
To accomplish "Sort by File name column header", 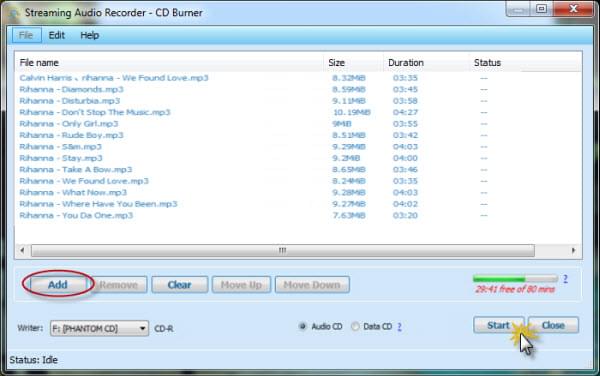I will (x=169, y=62).
